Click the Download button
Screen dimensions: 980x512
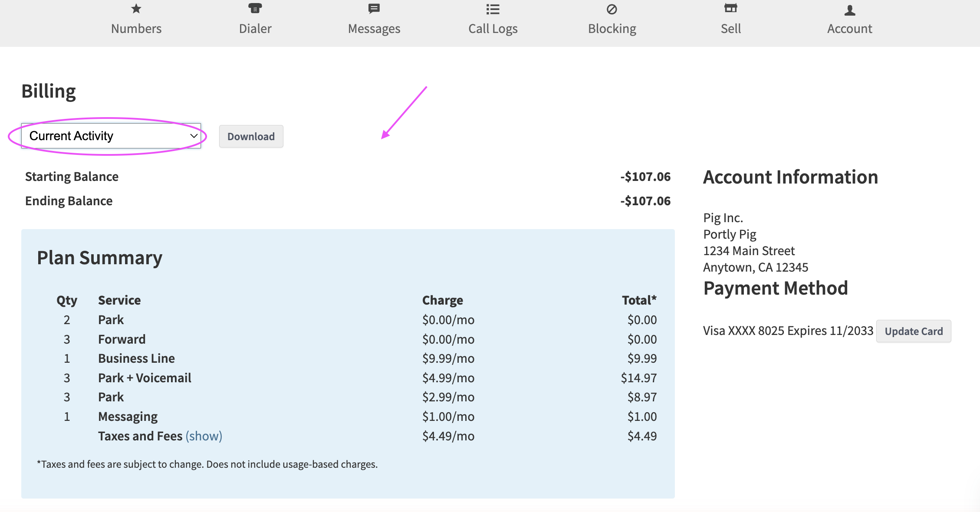tap(251, 136)
